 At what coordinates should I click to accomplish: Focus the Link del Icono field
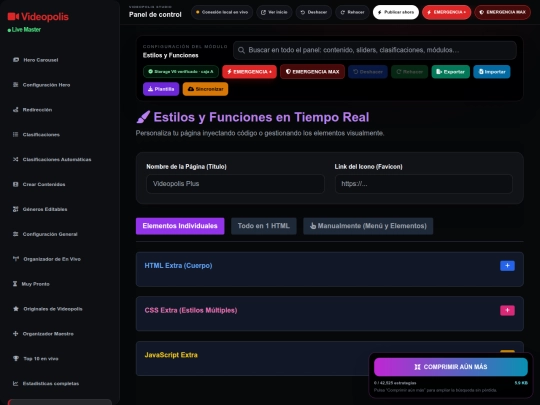pyautogui.click(x=424, y=184)
